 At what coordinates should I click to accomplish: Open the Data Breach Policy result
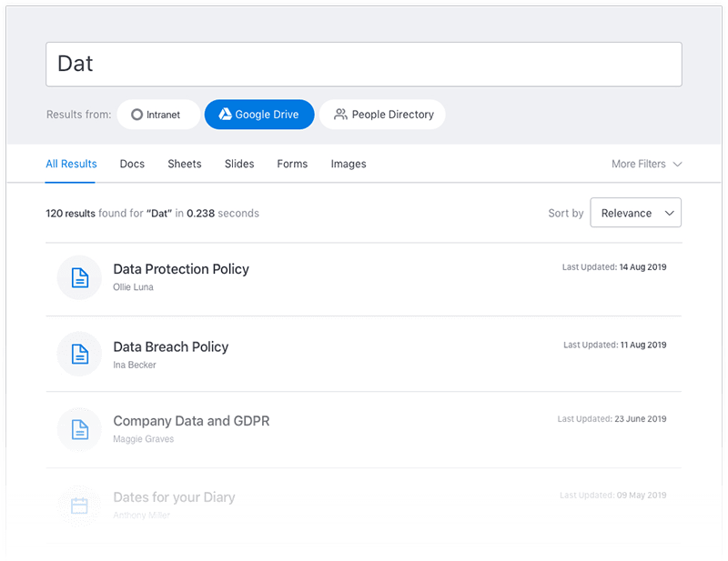click(171, 346)
